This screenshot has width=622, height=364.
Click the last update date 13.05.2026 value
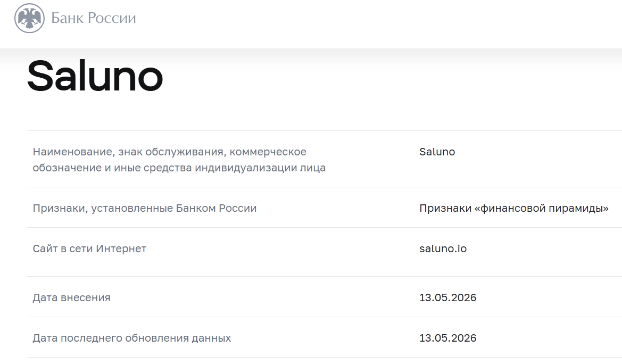point(448,338)
